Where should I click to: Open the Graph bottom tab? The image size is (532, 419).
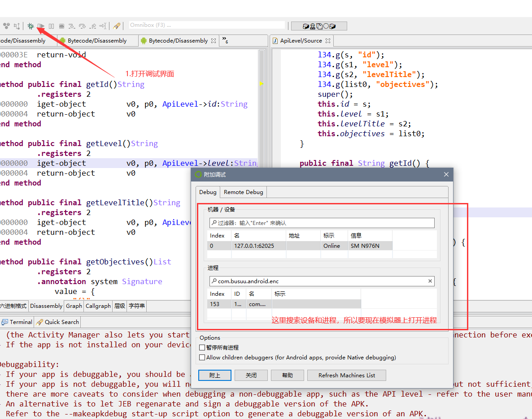click(x=74, y=306)
